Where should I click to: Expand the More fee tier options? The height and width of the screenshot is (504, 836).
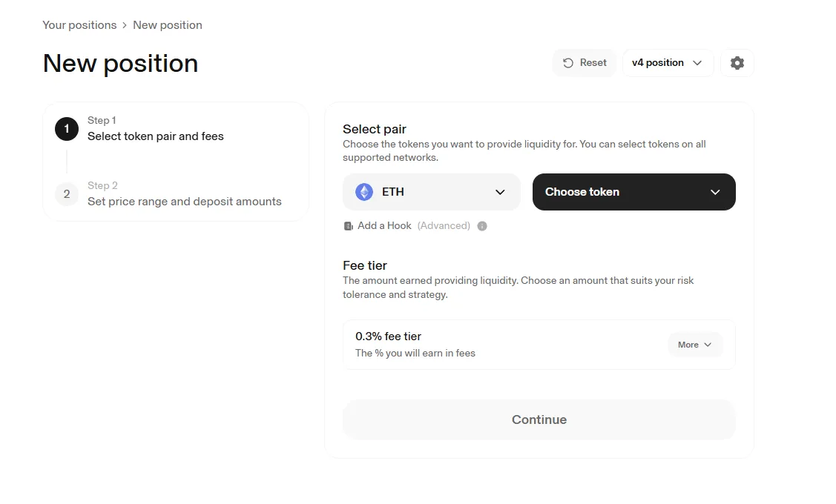coord(694,345)
